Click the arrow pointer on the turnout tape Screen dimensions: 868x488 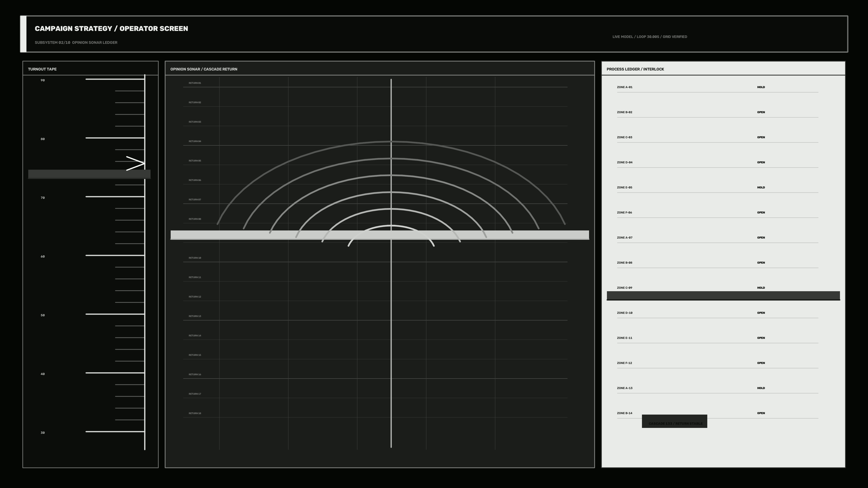[x=135, y=163]
